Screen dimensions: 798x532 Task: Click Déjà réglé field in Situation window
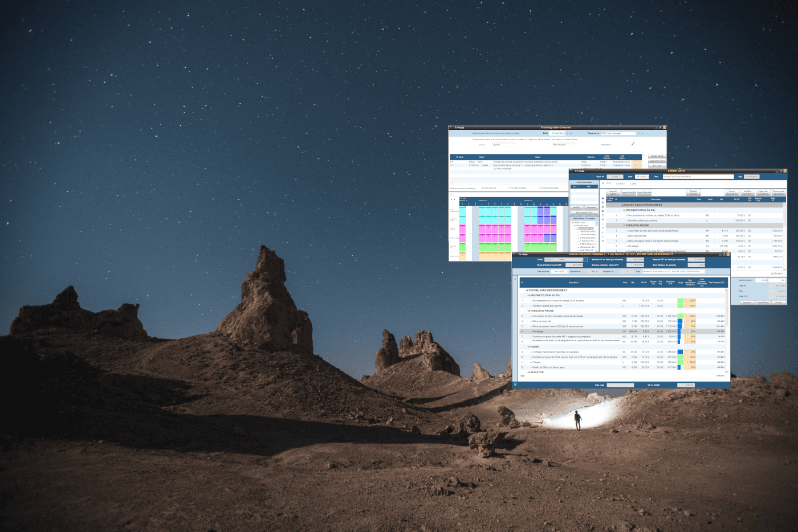[x=620, y=385]
